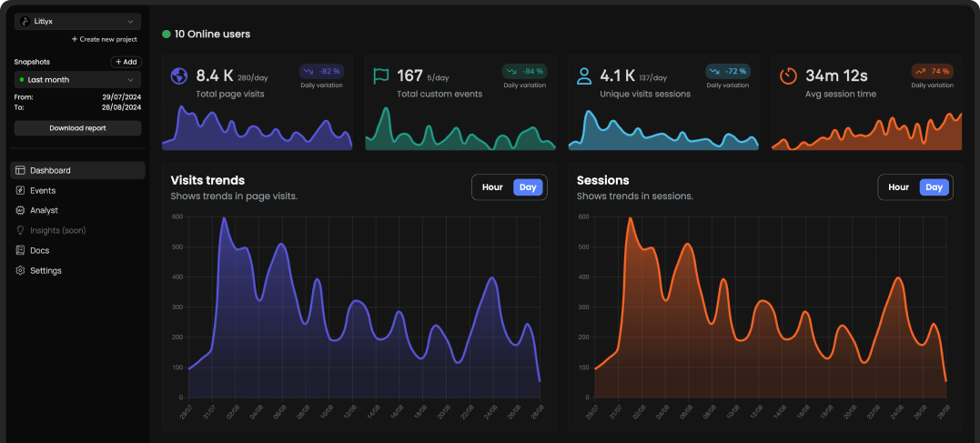Click the Add snapshot button
Viewport: 980px width, 443px height.
[x=126, y=62]
